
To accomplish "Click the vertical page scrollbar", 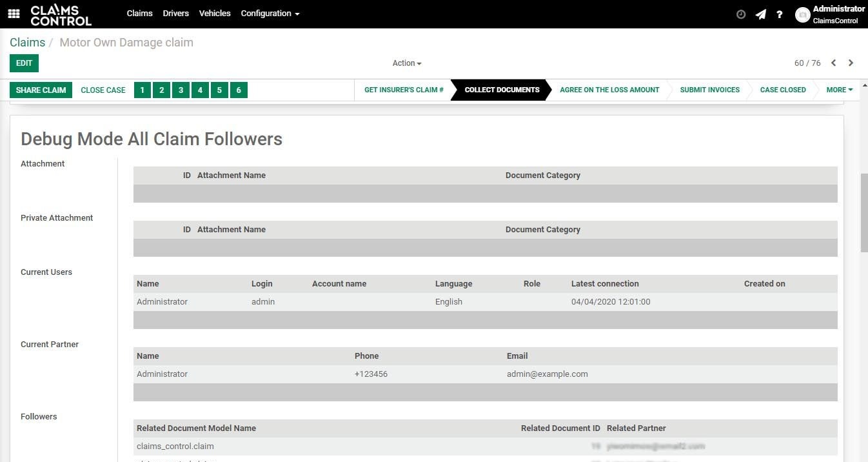I will pos(864,213).
